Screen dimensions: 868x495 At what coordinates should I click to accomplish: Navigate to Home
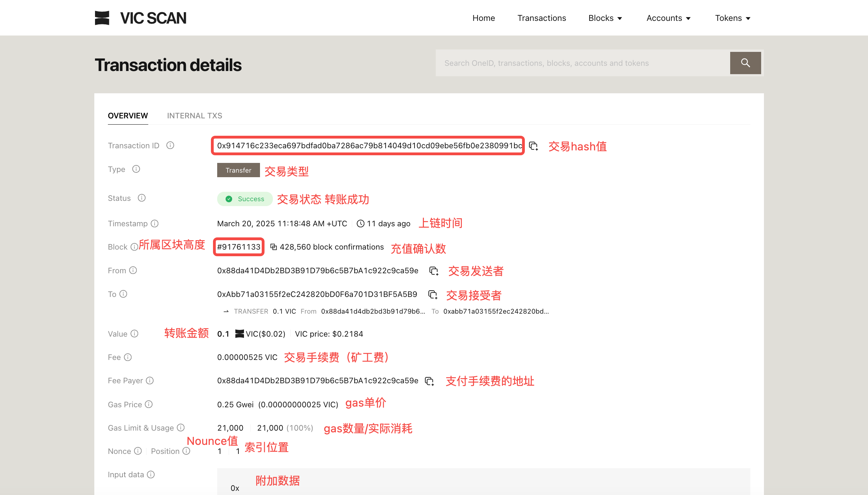coord(483,18)
